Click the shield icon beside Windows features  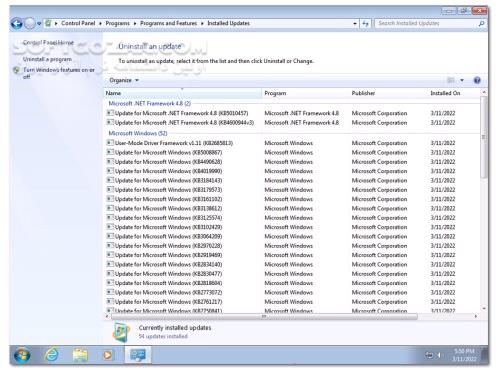click(16, 70)
